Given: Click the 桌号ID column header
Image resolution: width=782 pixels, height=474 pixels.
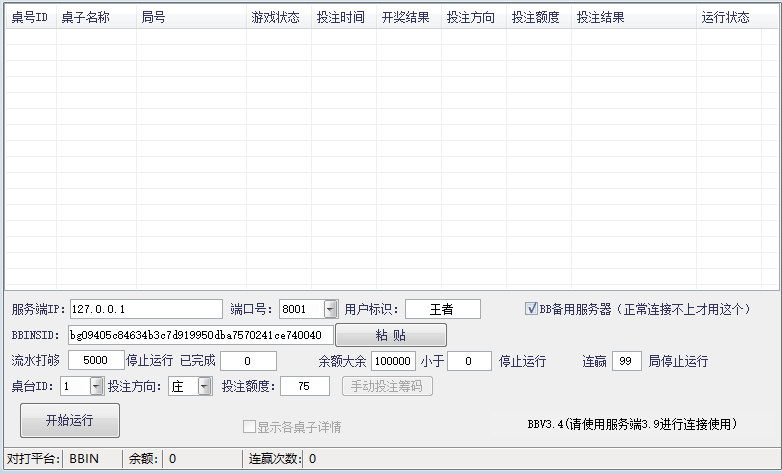Looking at the screenshot, I should [x=29, y=18].
